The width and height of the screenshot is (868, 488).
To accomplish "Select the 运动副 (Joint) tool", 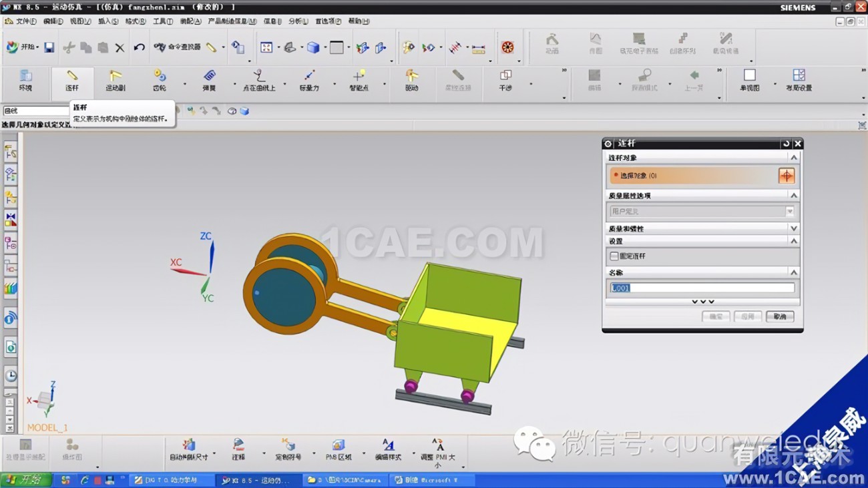I will (x=116, y=81).
